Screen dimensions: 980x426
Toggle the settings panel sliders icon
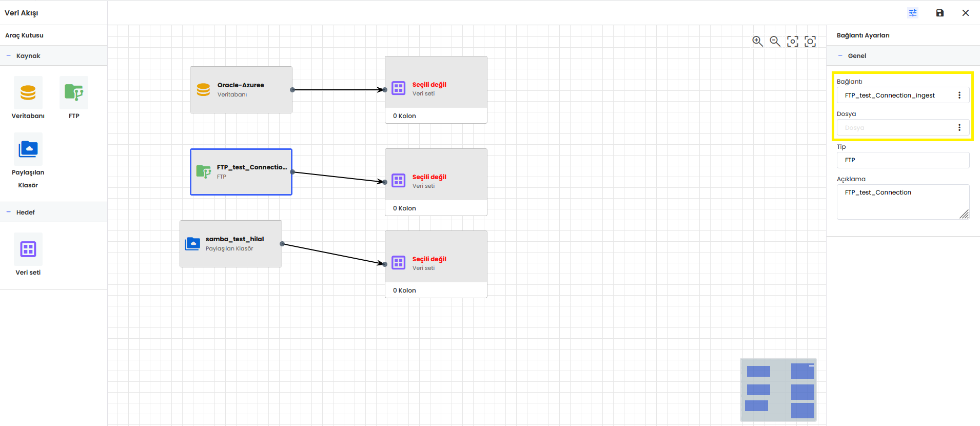tap(913, 13)
